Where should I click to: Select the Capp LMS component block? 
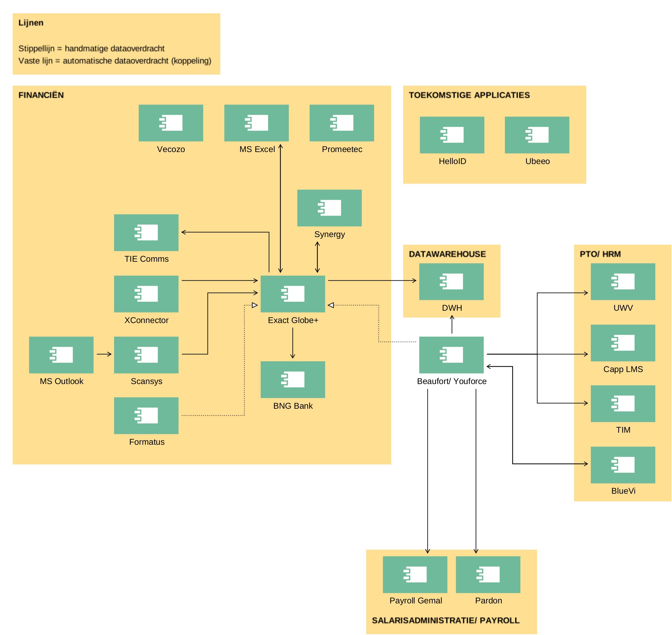click(x=623, y=343)
